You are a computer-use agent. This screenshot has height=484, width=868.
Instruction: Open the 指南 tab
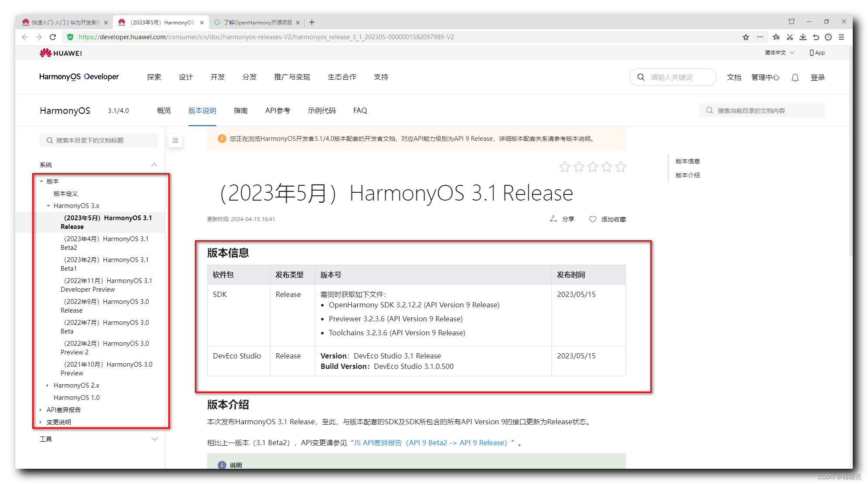pyautogui.click(x=241, y=111)
